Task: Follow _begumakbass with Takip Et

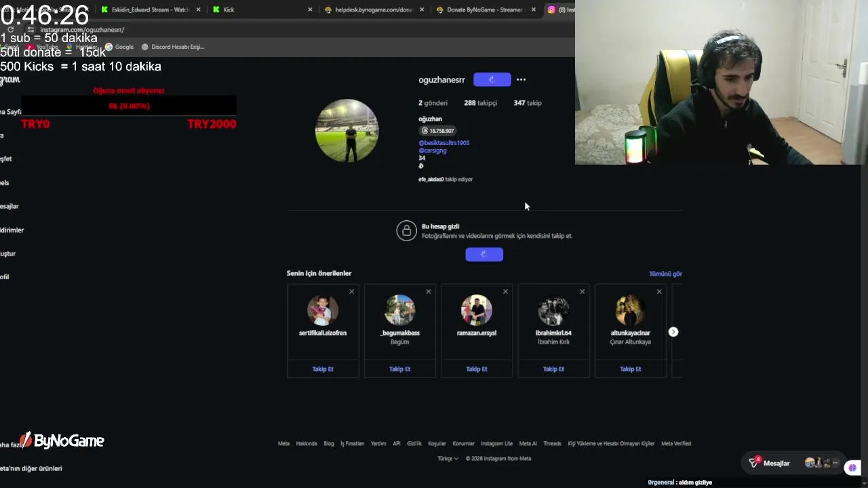Action: coord(399,369)
